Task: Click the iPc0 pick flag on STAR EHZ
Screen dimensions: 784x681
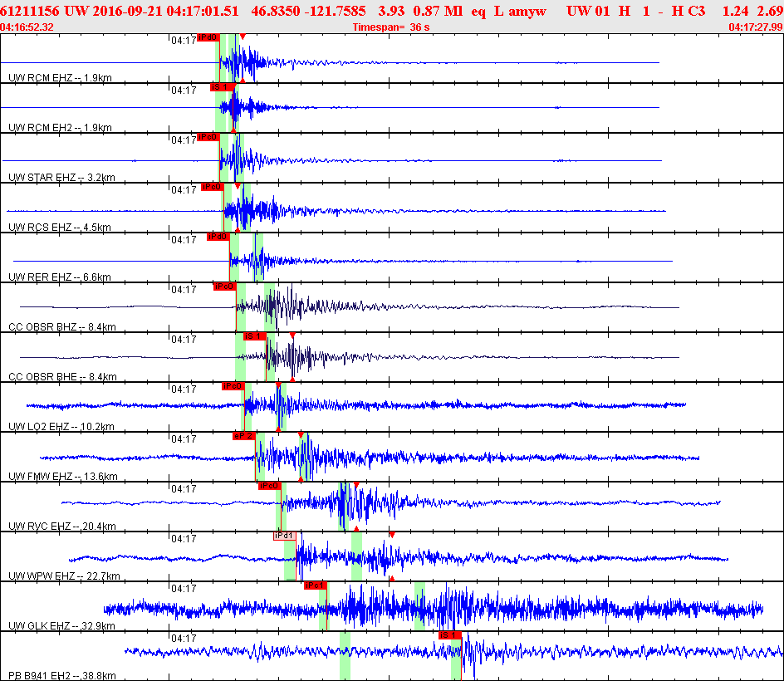Action: click(208, 137)
